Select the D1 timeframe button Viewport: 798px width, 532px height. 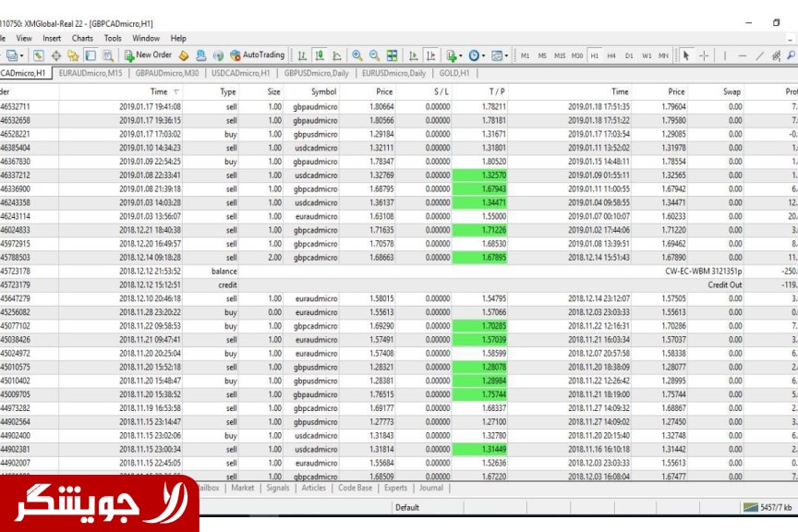629,55
